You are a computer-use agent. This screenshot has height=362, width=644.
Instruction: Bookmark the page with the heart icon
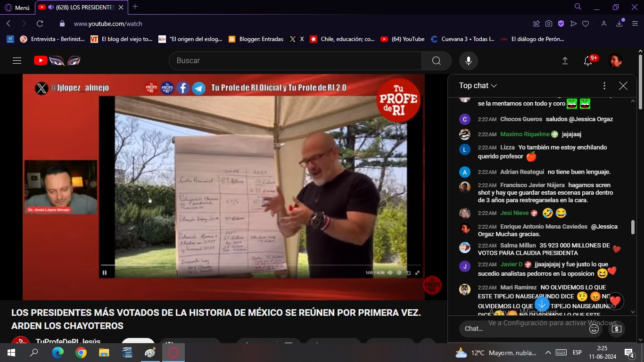click(x=586, y=24)
